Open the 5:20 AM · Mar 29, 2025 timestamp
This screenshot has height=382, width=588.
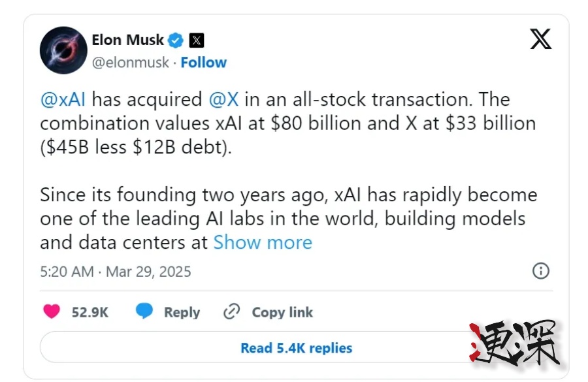coord(116,272)
